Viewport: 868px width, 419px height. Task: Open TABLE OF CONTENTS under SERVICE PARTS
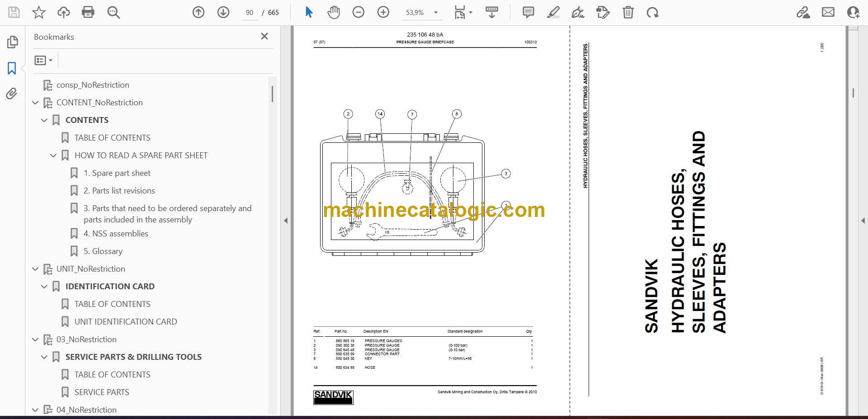click(113, 375)
